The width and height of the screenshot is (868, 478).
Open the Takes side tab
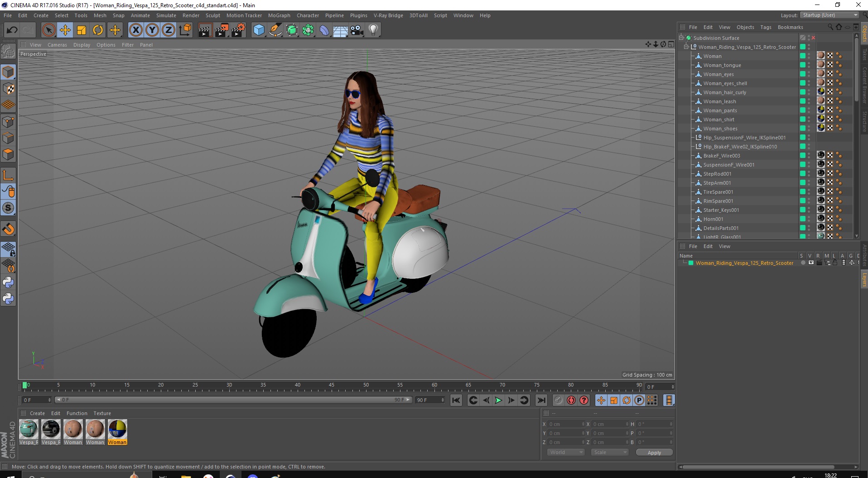point(864,55)
